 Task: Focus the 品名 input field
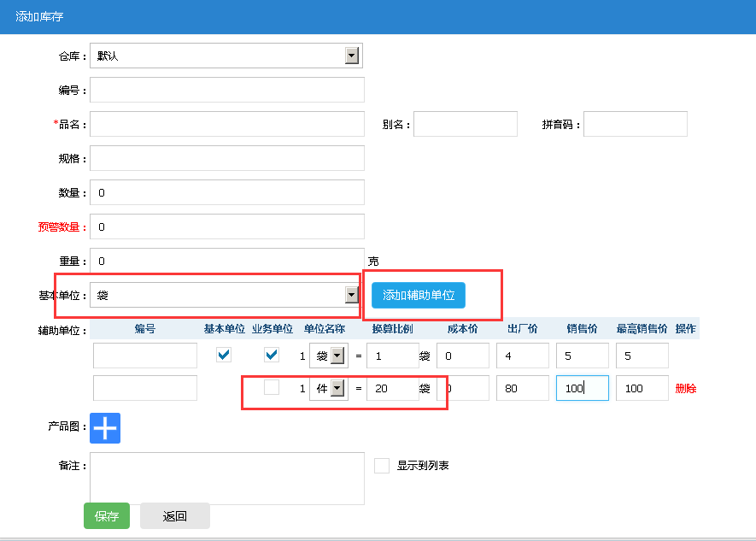coord(226,124)
